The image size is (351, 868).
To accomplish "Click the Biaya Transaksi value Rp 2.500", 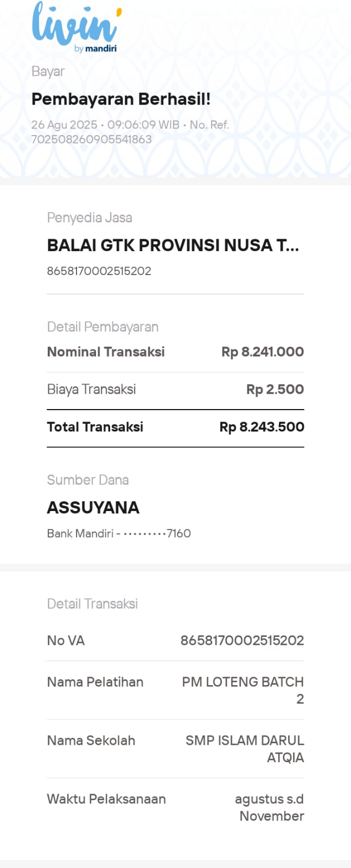I will pyautogui.click(x=275, y=389).
